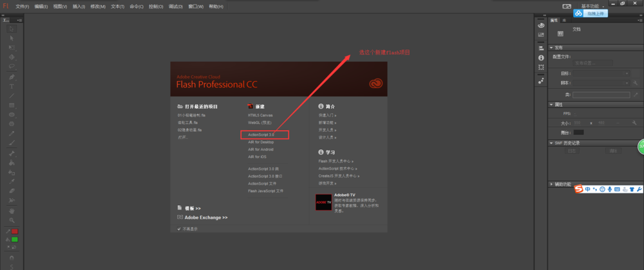The height and width of the screenshot is (270, 644).
Task: Open the 编辑(E) menu
Action: coord(41,6)
